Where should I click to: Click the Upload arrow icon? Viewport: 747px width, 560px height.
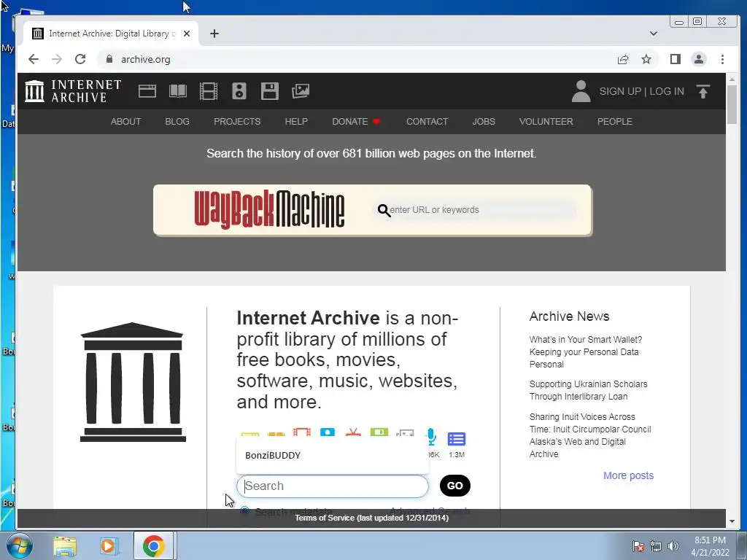703,91
